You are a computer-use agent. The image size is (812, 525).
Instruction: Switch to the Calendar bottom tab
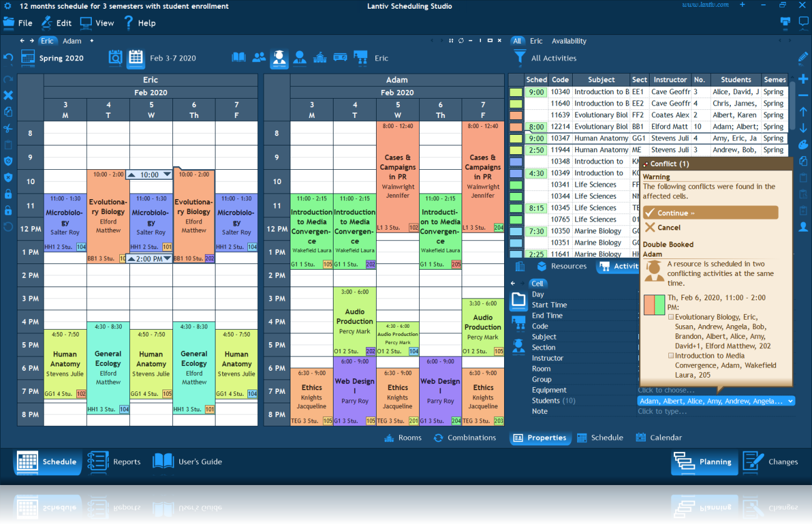(x=659, y=438)
